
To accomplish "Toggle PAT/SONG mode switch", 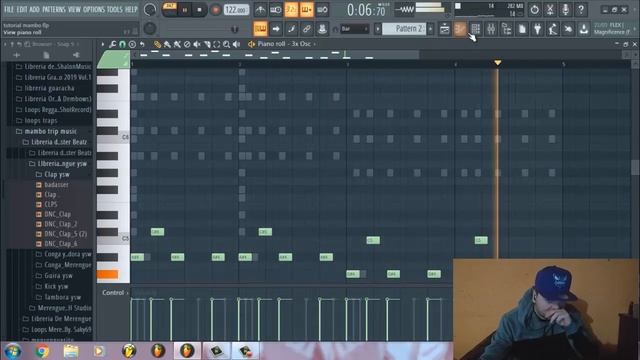I will pos(169,9).
